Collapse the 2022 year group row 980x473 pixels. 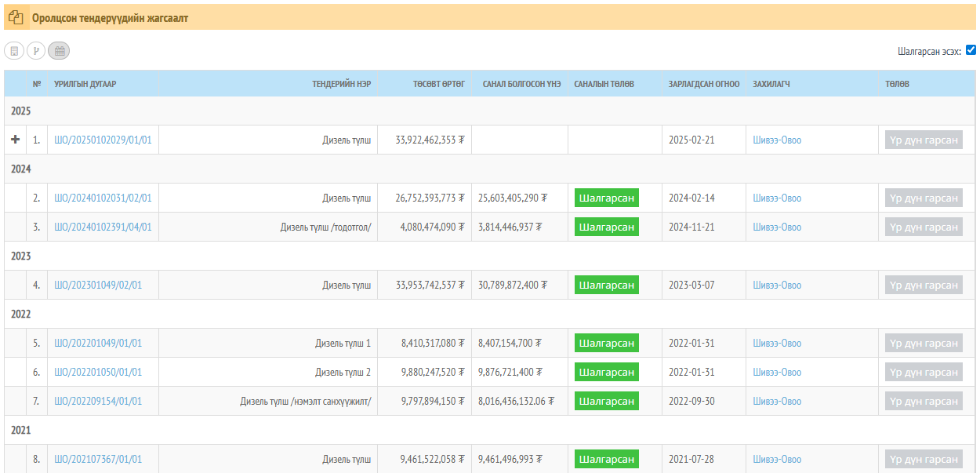(21, 315)
